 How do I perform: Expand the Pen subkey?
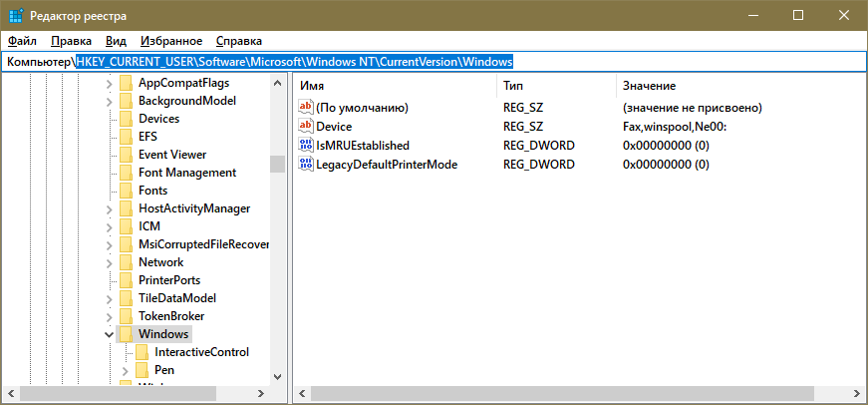[125, 370]
